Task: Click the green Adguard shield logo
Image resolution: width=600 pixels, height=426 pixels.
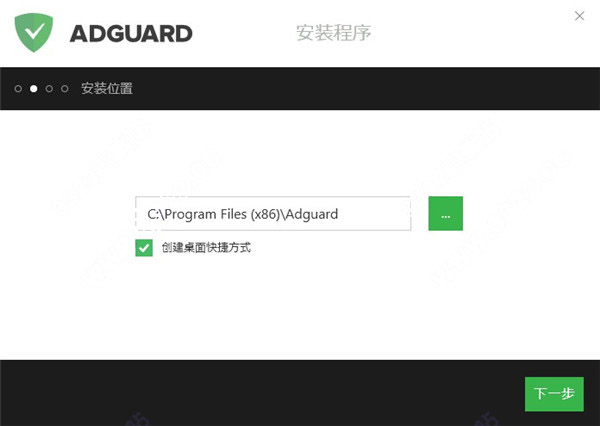Action: 34,33
